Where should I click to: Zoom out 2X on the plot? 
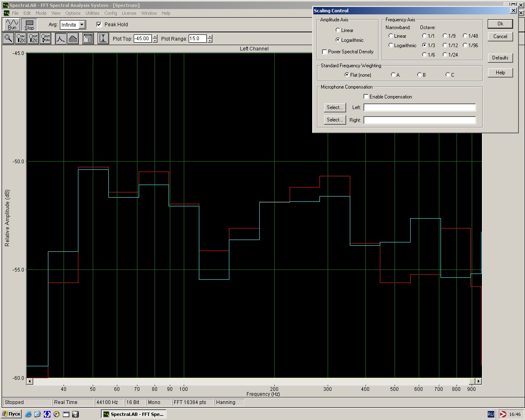click(x=33, y=39)
